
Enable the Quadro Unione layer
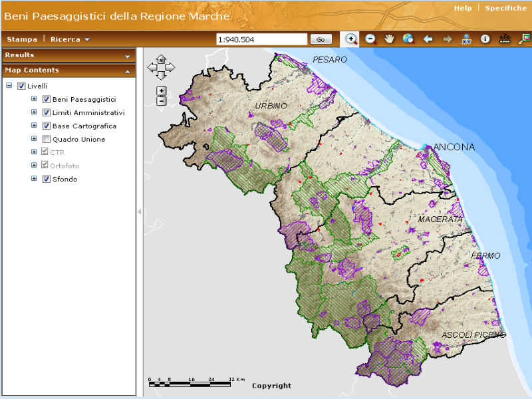47,139
